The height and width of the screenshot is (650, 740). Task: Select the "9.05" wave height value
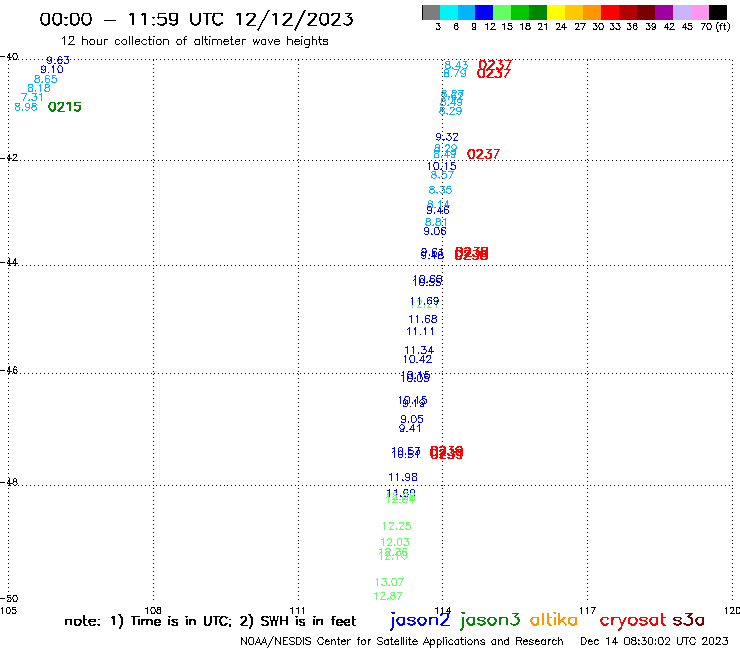pyautogui.click(x=412, y=419)
